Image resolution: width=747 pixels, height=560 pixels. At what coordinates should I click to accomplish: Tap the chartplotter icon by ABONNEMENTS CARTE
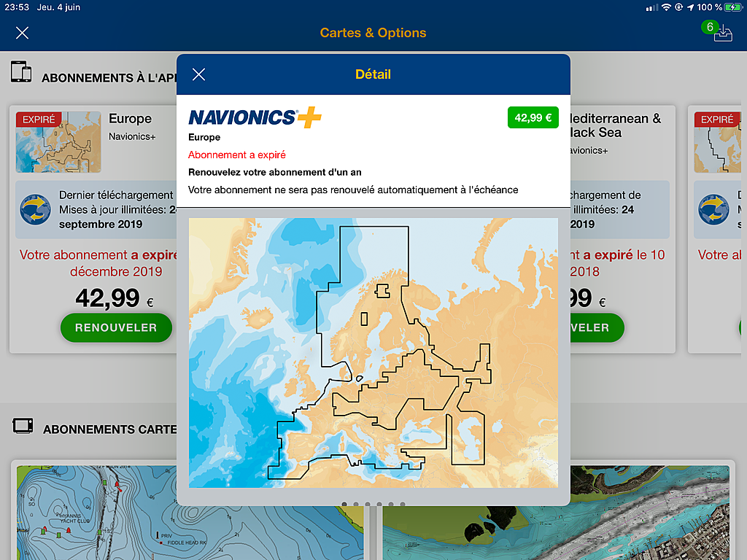pyautogui.click(x=23, y=425)
